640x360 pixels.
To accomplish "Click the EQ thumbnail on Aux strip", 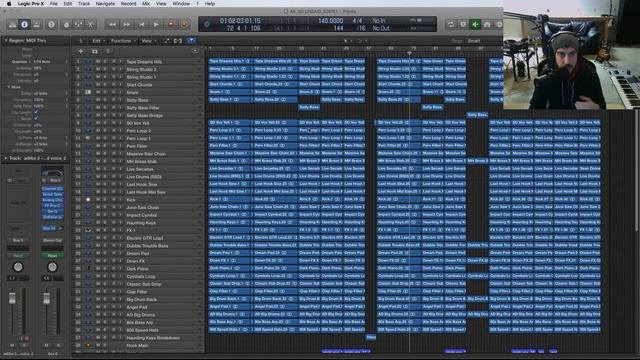I will (52, 172).
